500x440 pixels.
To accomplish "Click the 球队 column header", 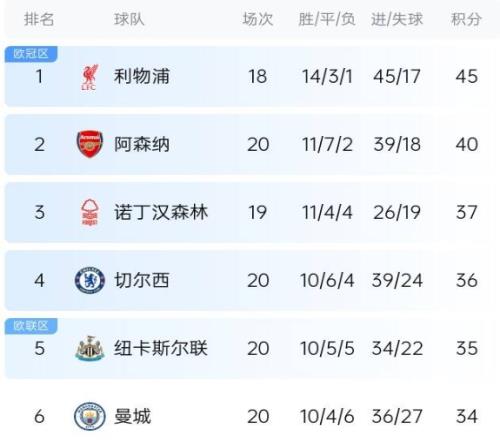I will point(129,19).
